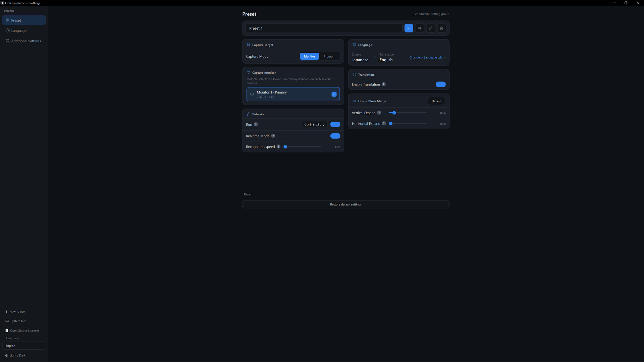Image resolution: width=644 pixels, height=362 pixels.
Task: Click the Fast recognition speed label
Action: click(x=337, y=147)
